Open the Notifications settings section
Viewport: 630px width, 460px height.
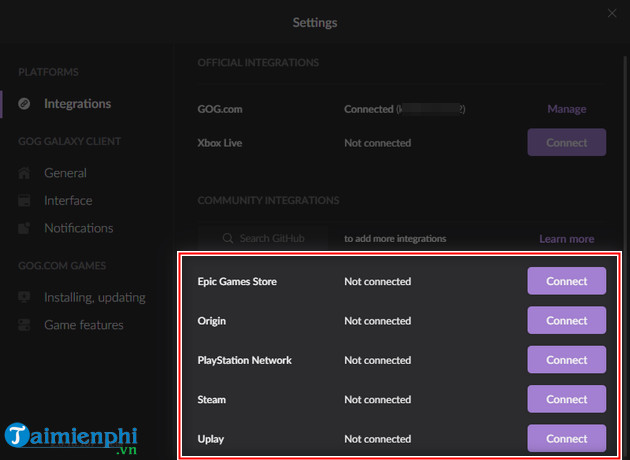click(78, 228)
